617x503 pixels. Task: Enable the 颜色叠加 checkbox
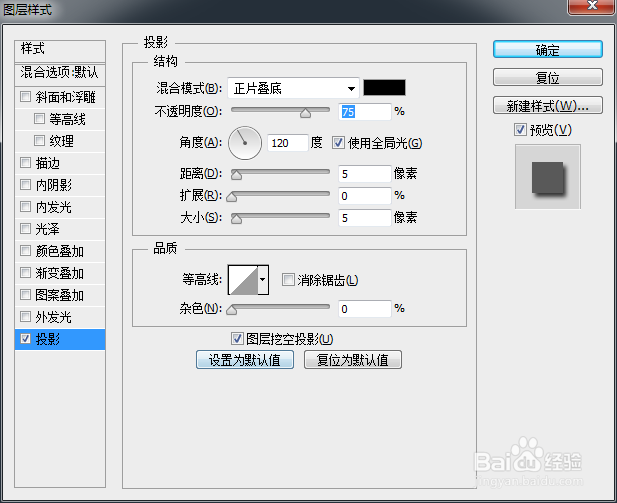[26, 250]
